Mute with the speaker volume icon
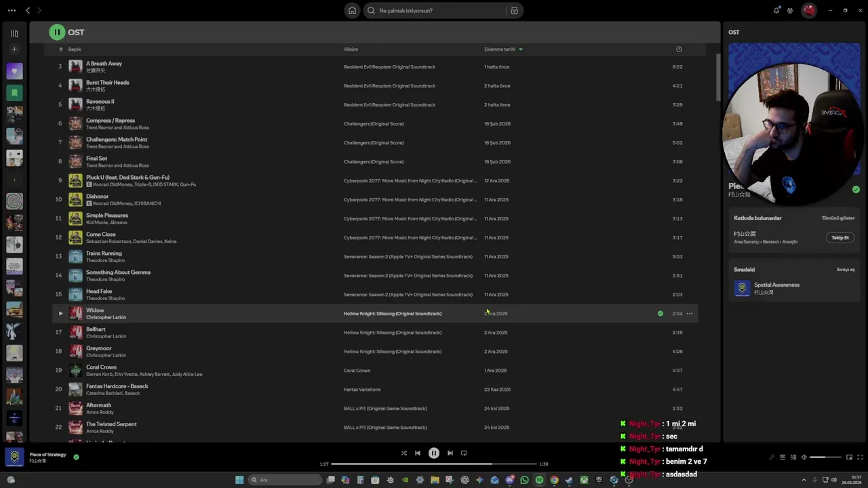 (x=804, y=457)
